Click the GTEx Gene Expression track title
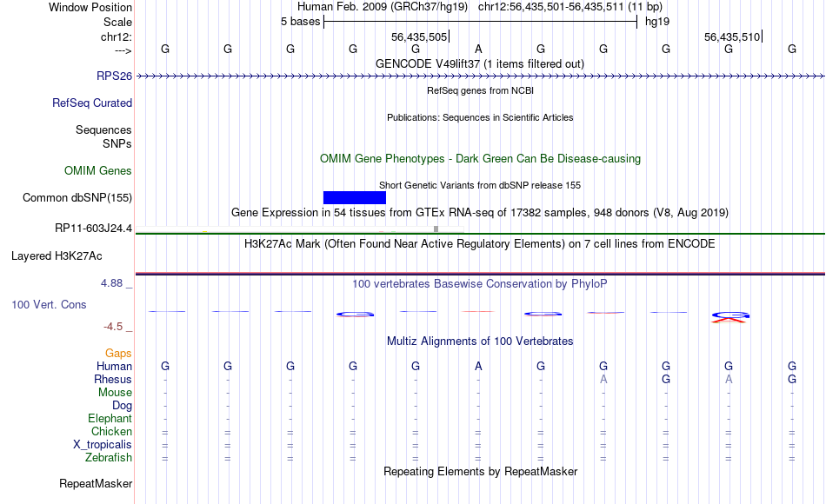 480,212
